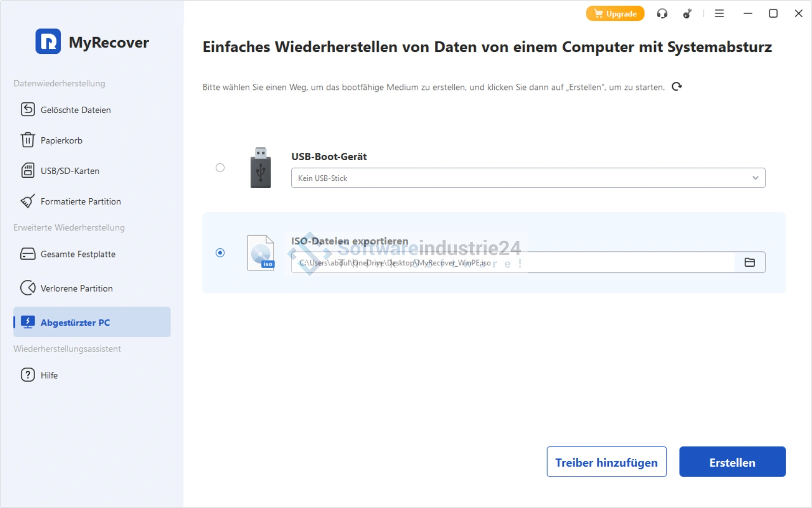
Task: Click Treiber hinzufügen button
Action: [x=606, y=462]
